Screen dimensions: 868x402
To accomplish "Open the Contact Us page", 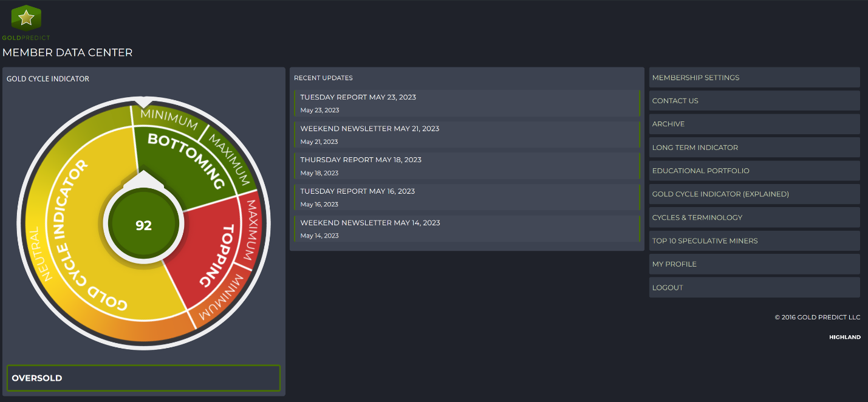I will point(675,101).
